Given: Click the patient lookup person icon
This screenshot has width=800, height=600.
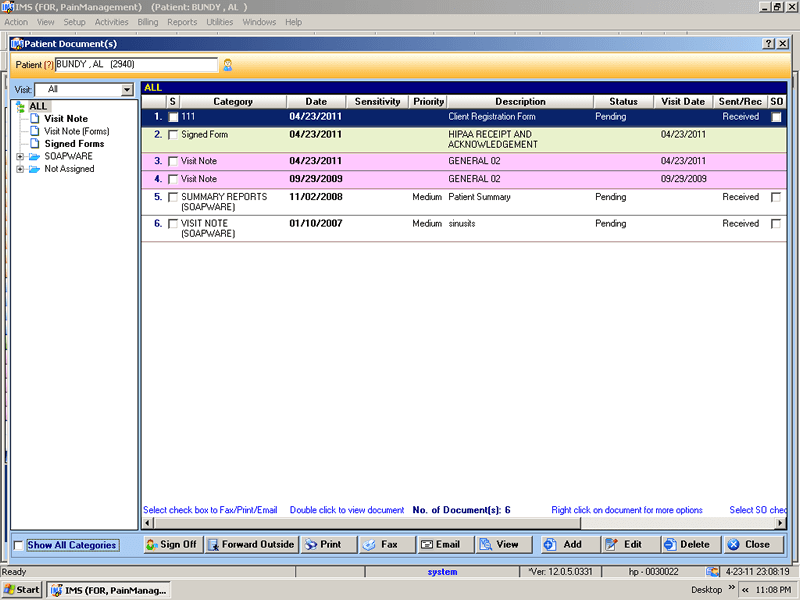Looking at the screenshot, I should pyautogui.click(x=227, y=64).
